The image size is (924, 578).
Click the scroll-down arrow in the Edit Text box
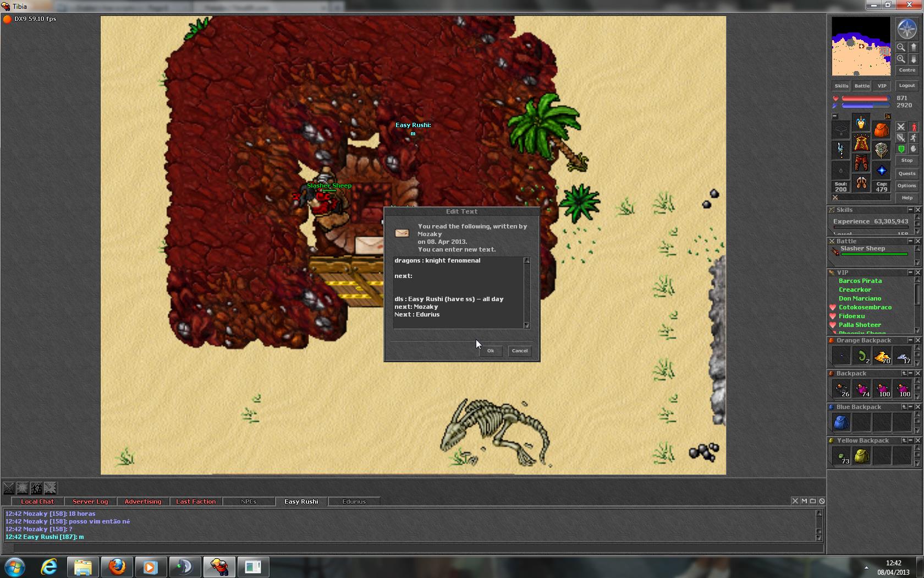(x=526, y=325)
